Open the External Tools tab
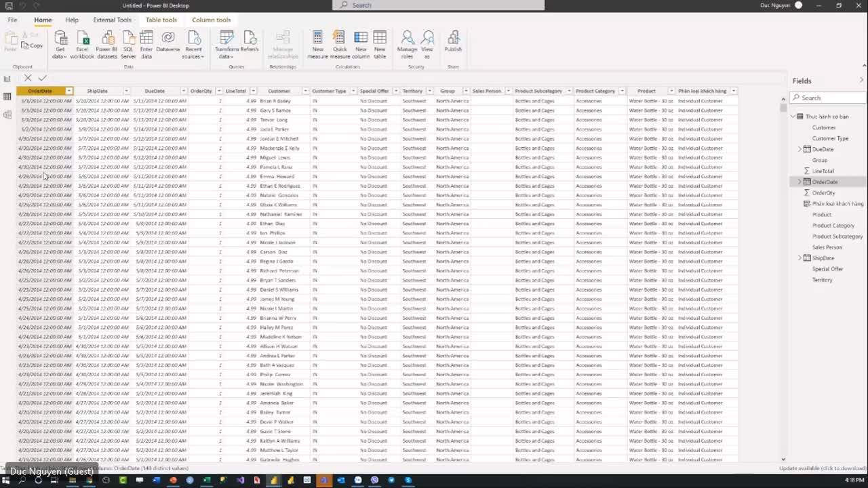Screen dimensions: 868x488 point(113,20)
